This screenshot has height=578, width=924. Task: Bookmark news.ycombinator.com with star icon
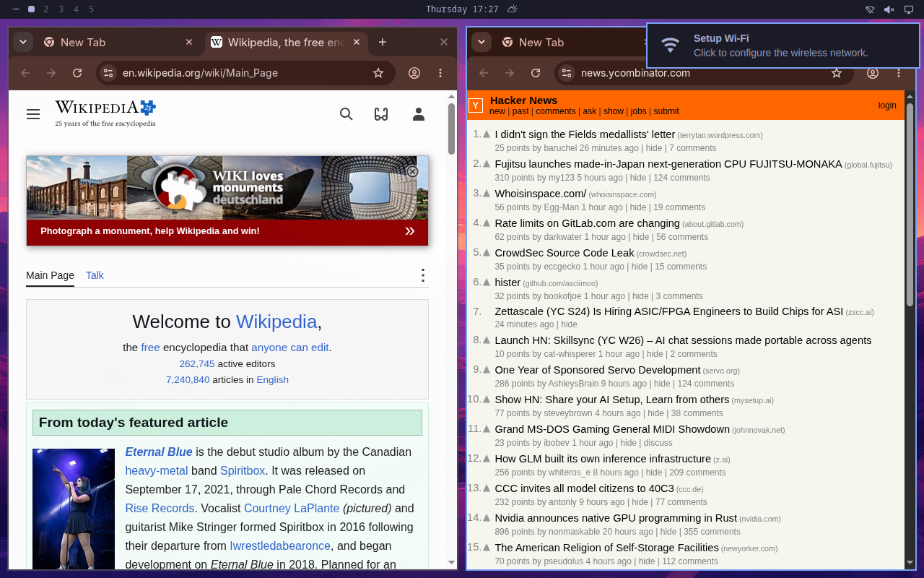837,73
